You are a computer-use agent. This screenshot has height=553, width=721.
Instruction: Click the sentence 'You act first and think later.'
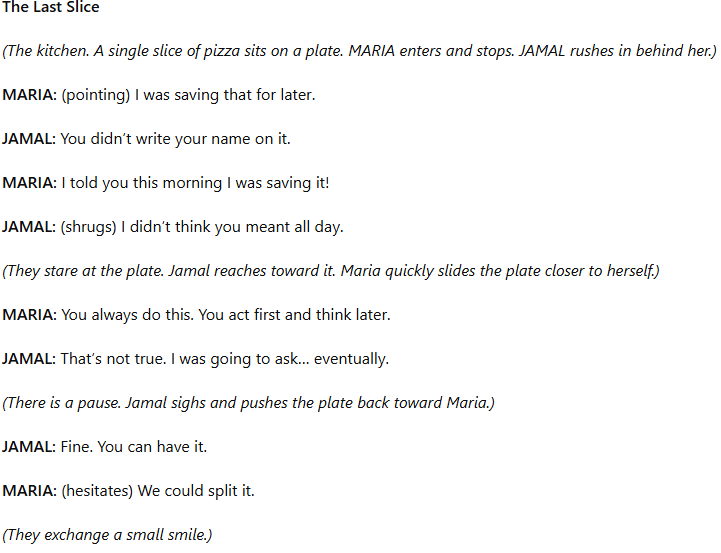click(294, 315)
